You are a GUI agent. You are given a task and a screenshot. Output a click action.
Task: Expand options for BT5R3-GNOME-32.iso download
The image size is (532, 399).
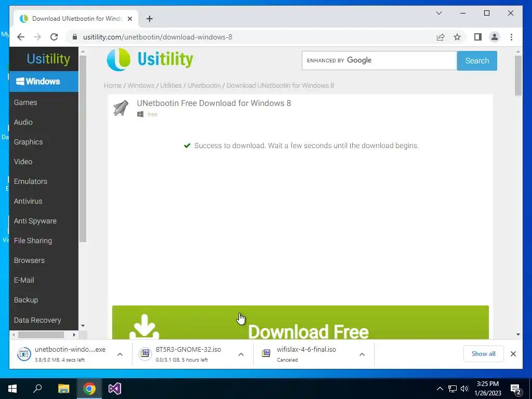tap(241, 354)
